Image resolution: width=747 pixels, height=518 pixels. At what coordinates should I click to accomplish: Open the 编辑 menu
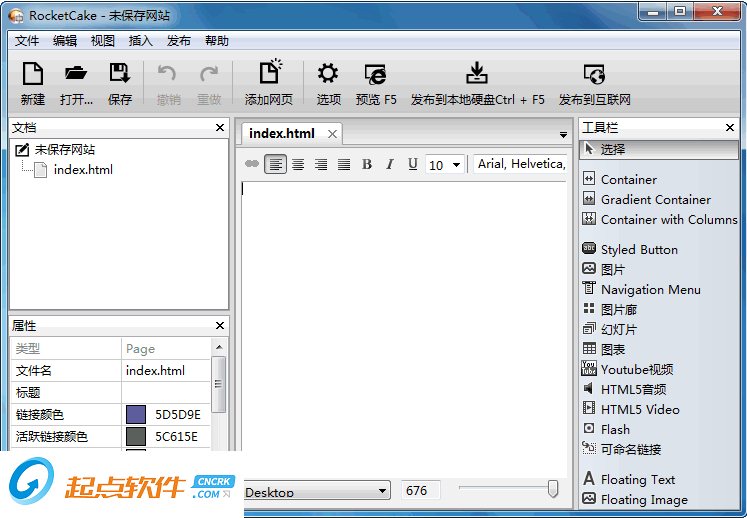point(65,41)
